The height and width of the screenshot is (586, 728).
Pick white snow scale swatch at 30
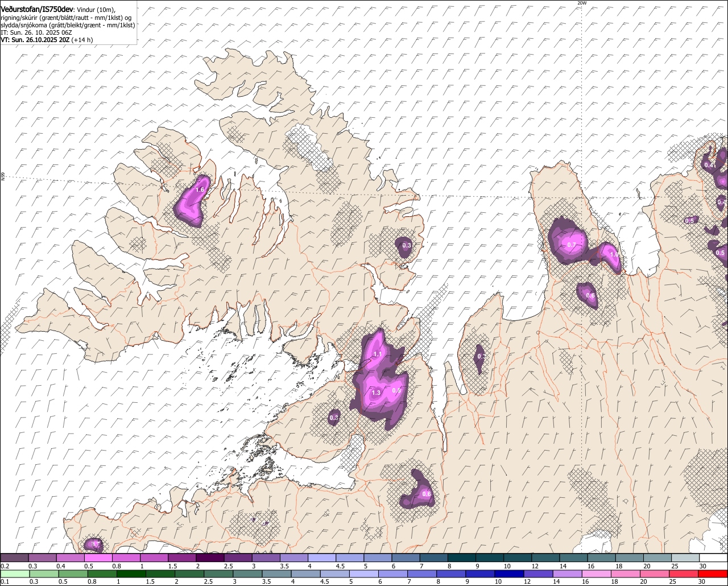tap(714, 558)
